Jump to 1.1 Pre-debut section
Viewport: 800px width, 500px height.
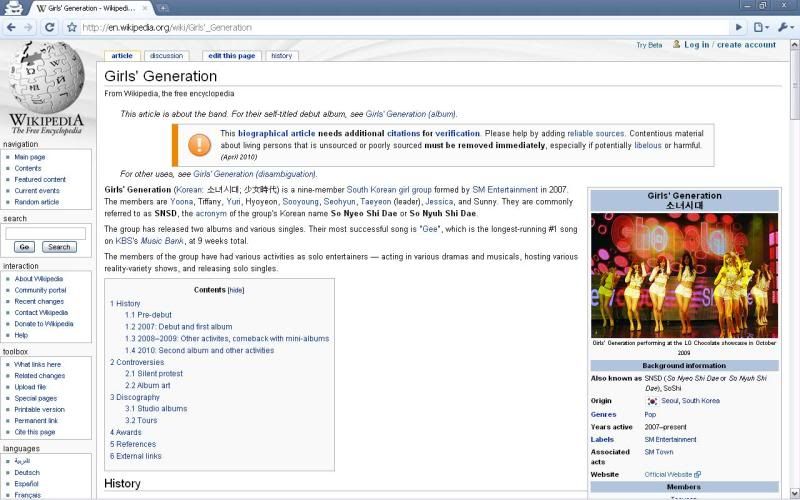148,315
